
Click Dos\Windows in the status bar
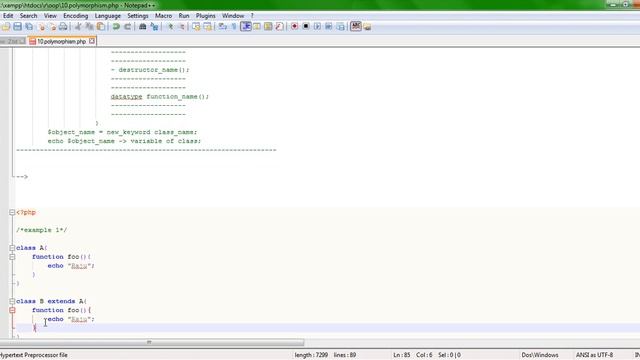540,355
